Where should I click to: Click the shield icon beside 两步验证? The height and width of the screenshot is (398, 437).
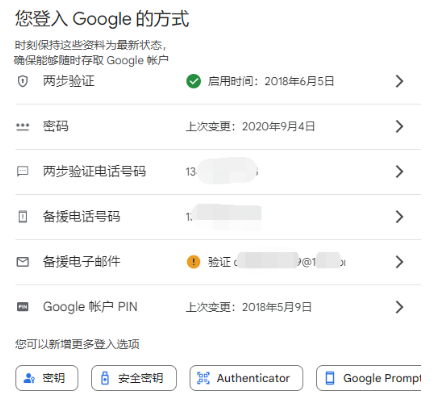(22, 81)
